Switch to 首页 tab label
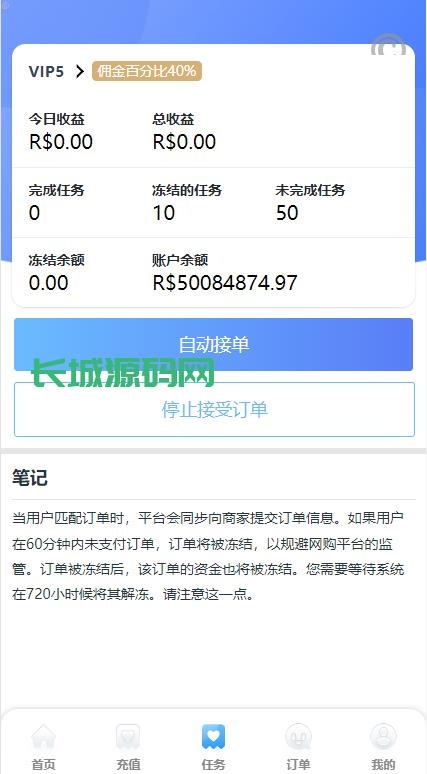Screen dimensions: 427x774 tap(43, 765)
